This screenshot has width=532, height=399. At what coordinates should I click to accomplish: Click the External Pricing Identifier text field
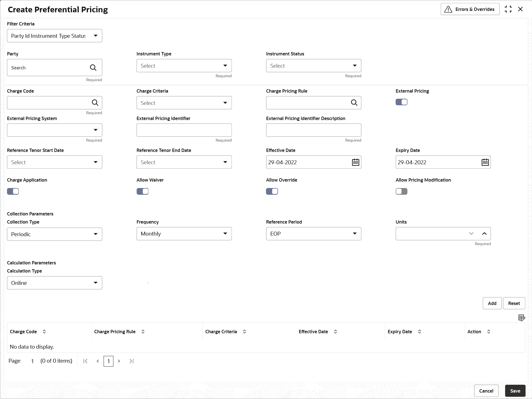[184, 130]
